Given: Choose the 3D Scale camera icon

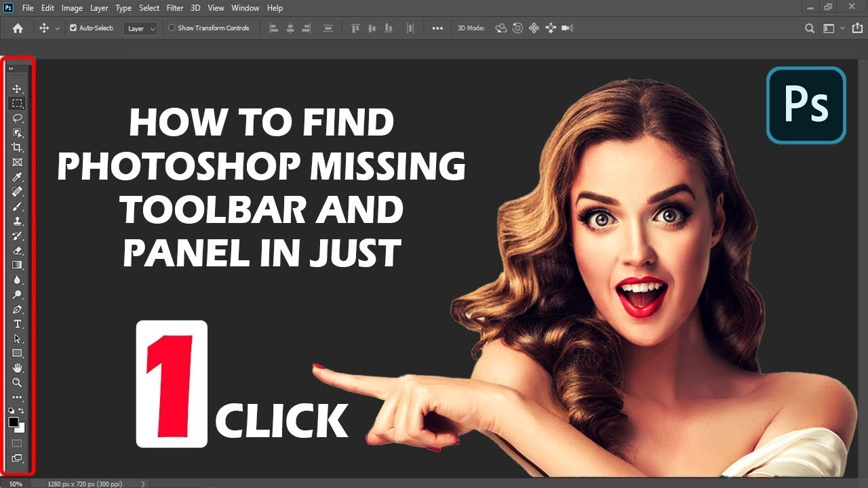Looking at the screenshot, I should pos(567,28).
